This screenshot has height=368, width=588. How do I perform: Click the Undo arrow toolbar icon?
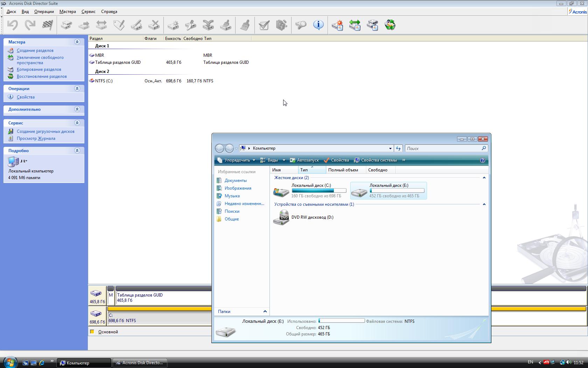(13, 25)
